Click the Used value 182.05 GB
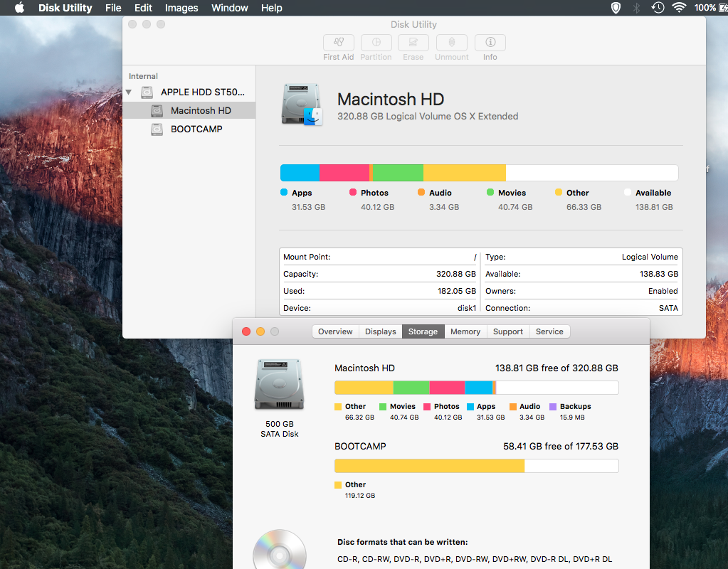Screen dimensions: 728x569 [x=457, y=291]
